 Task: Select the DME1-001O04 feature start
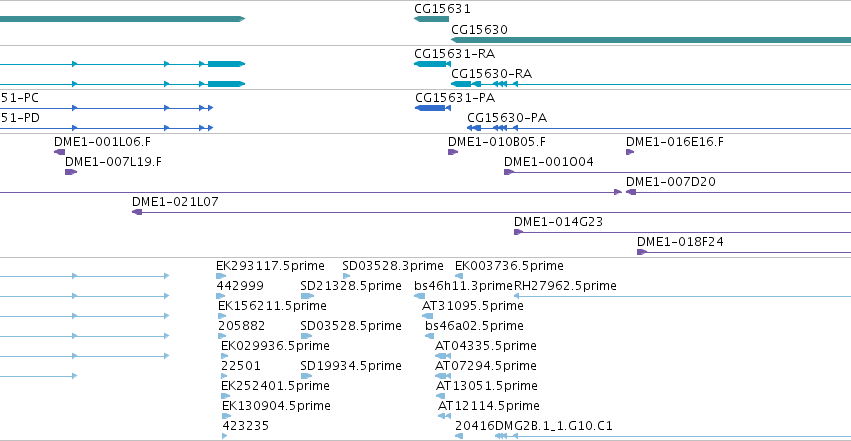(x=509, y=172)
